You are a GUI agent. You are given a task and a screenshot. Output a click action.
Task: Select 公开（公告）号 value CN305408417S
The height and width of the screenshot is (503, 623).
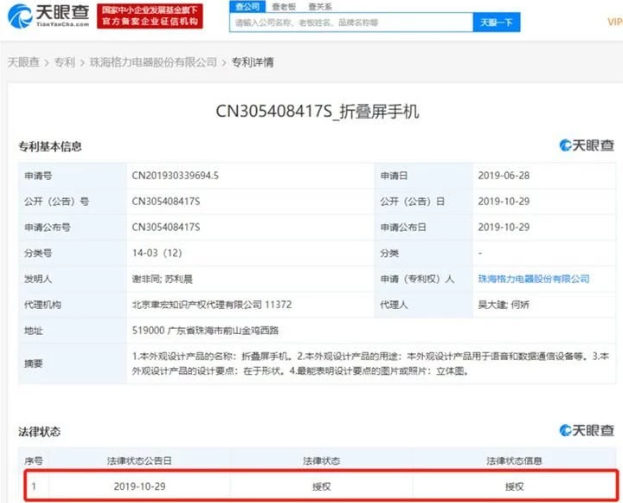click(x=166, y=201)
